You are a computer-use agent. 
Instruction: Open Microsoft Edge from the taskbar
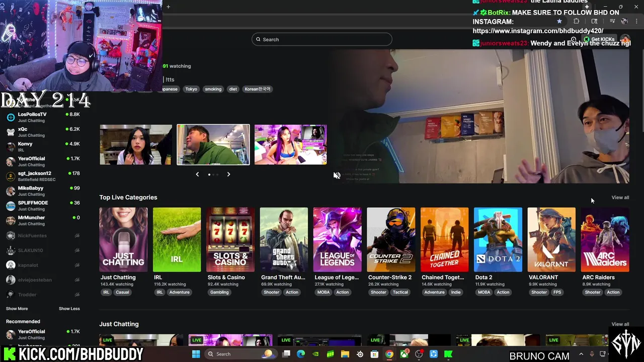[301, 354]
